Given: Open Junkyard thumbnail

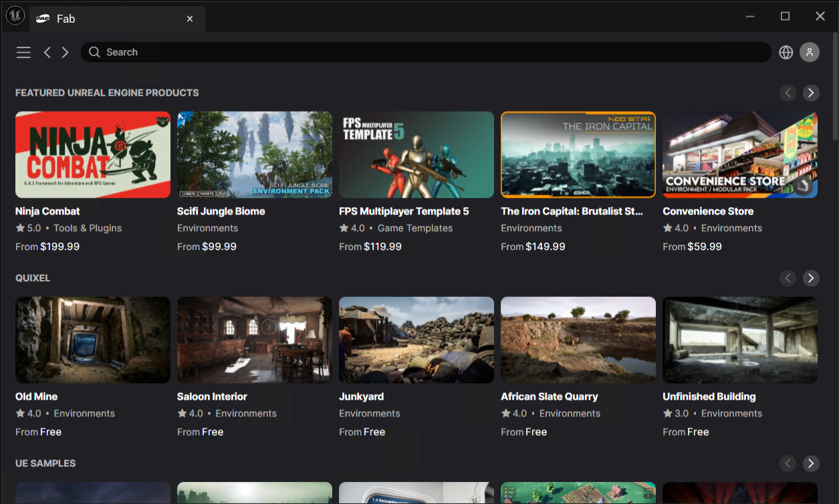Looking at the screenshot, I should pos(416,340).
